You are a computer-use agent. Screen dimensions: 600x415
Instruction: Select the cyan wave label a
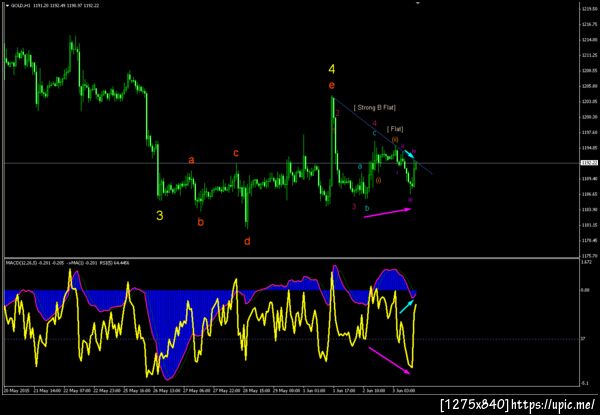coord(360,166)
